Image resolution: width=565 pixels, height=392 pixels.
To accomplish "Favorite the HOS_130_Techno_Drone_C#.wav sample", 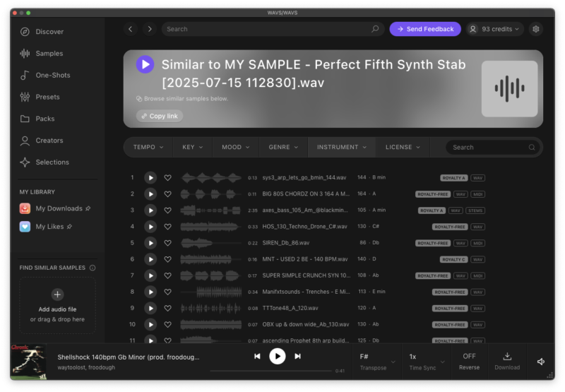I will 167,227.
